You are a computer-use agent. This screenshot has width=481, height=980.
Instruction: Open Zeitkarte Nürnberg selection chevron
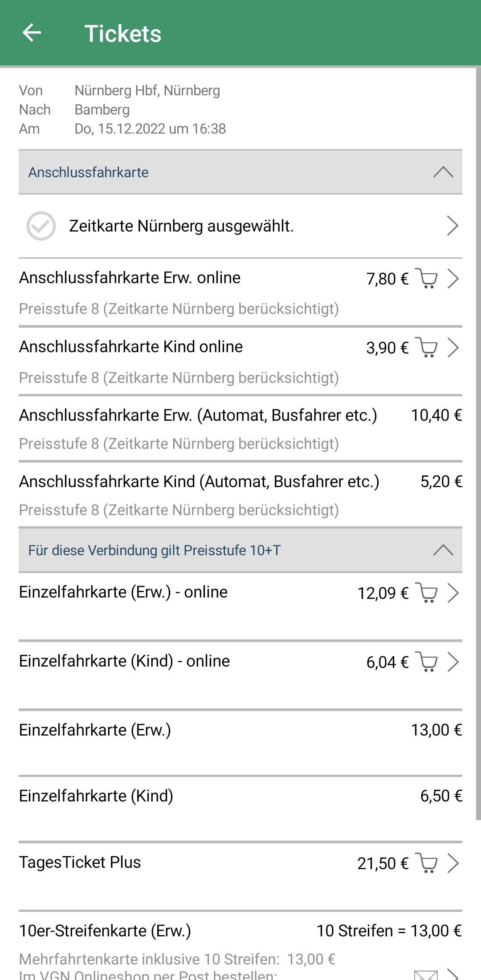(452, 226)
